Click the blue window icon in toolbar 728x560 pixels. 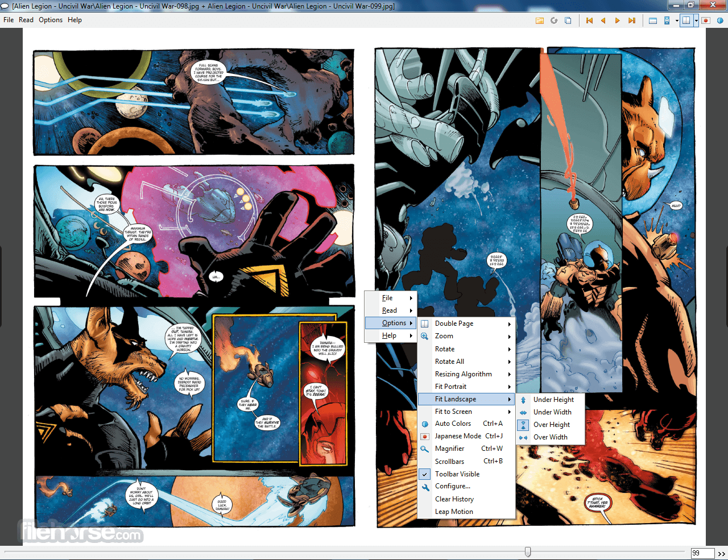click(653, 20)
